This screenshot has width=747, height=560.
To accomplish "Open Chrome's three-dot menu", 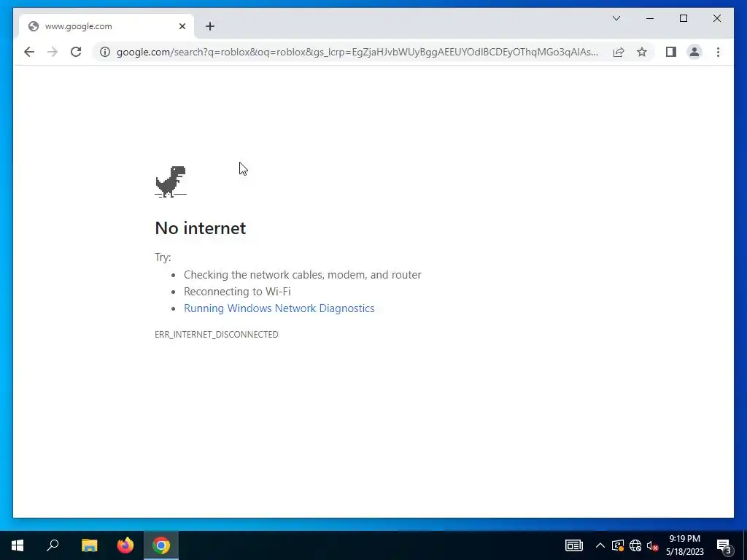I will tap(718, 52).
